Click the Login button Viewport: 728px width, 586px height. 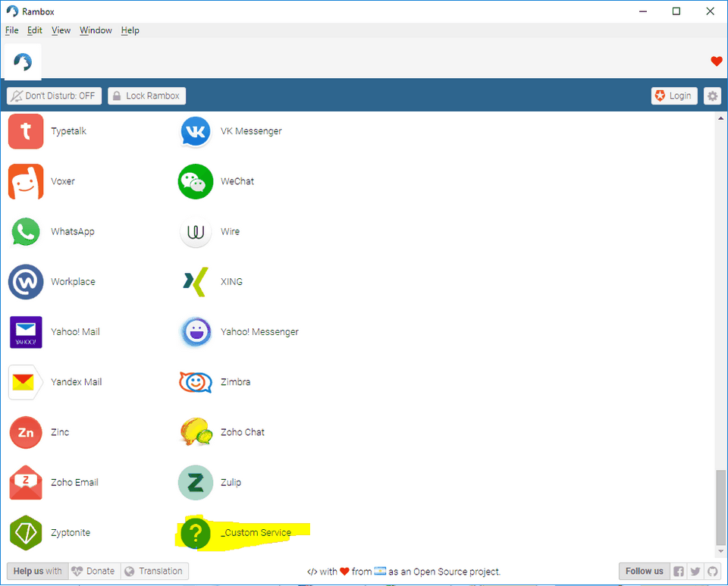[x=674, y=96]
